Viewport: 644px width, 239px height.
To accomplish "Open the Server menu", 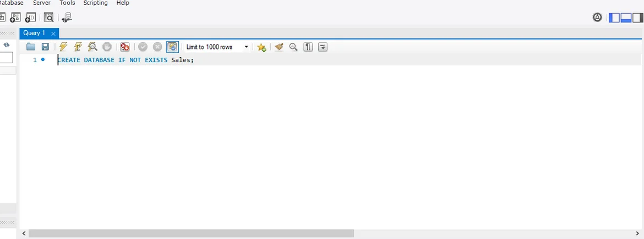I will (42, 3).
